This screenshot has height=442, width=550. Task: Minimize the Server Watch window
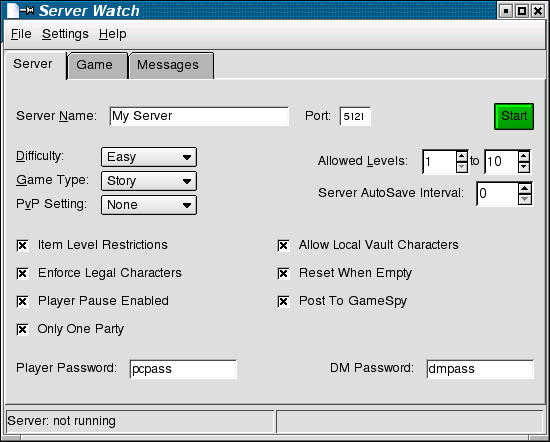click(x=506, y=11)
